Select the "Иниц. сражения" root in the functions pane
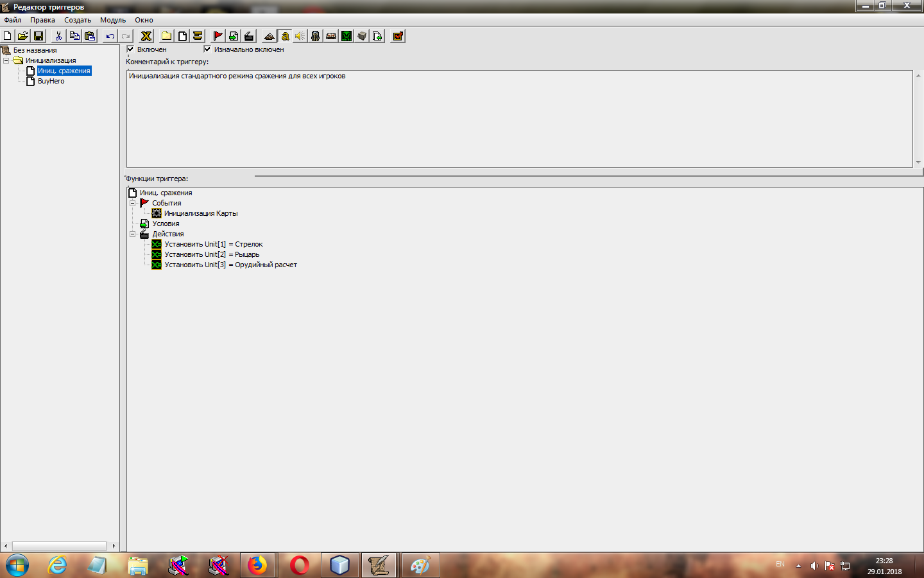Viewport: 924px width, 578px height. 166,193
